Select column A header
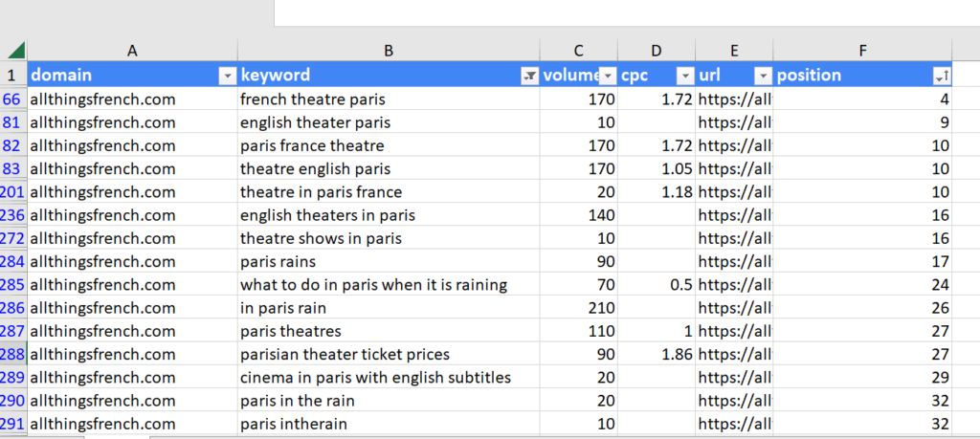This screenshot has height=439, width=980. tap(132, 51)
